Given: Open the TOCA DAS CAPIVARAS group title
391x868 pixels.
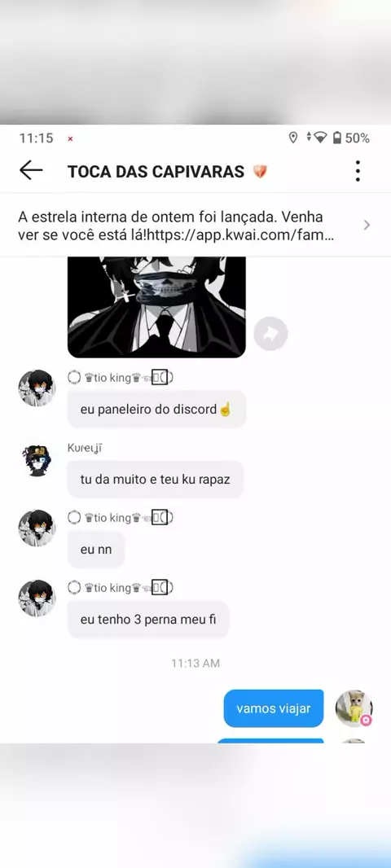Looking at the screenshot, I should pos(156,172).
